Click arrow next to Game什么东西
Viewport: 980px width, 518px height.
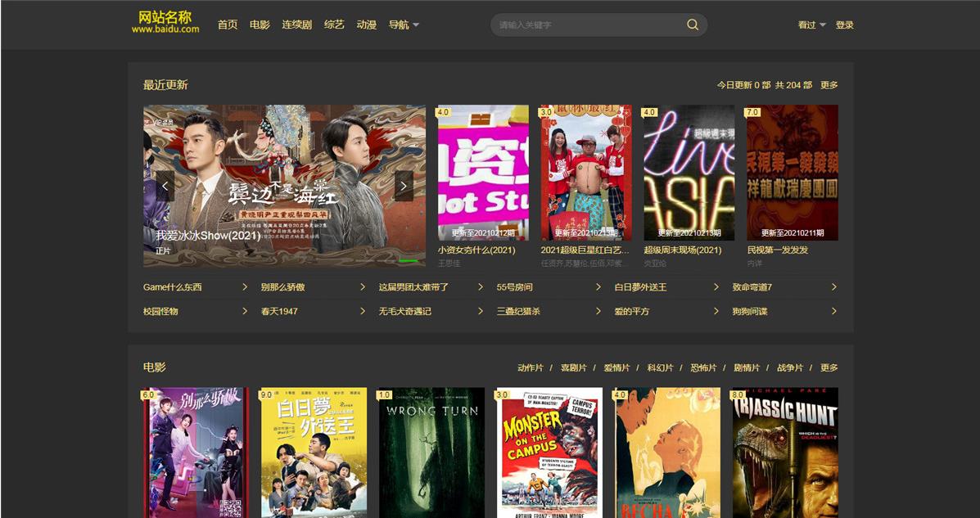click(x=245, y=287)
